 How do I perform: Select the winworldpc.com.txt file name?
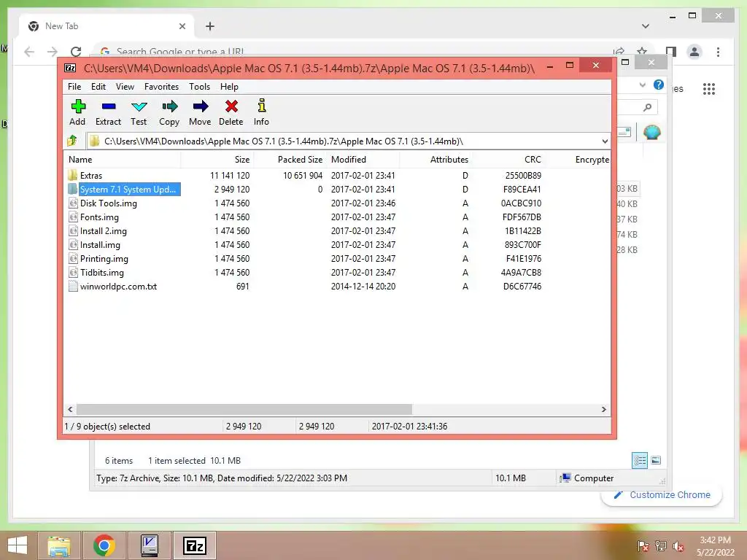tap(118, 286)
